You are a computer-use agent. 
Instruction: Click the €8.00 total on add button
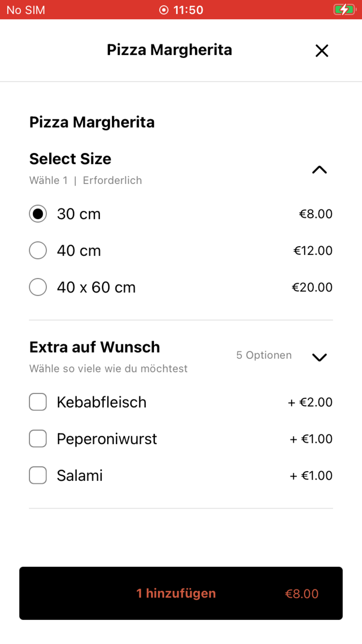302,594
